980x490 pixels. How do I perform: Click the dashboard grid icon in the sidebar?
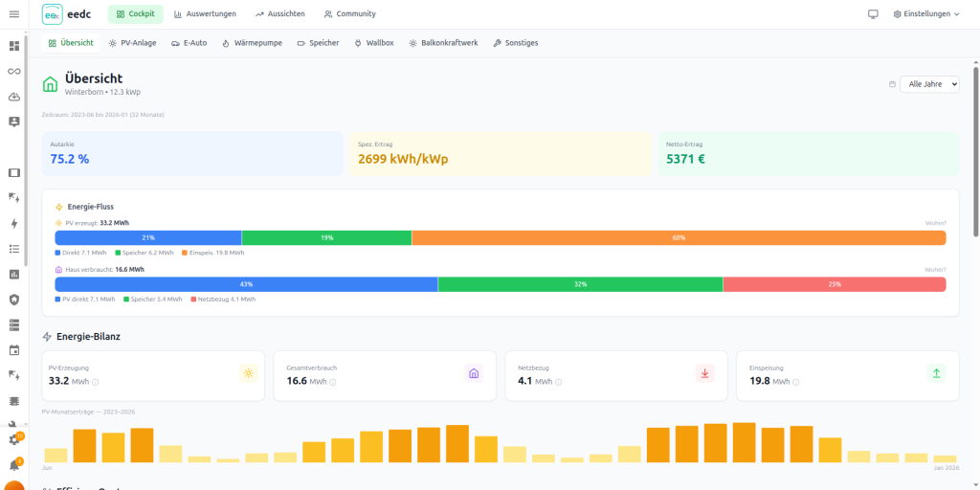(x=13, y=46)
